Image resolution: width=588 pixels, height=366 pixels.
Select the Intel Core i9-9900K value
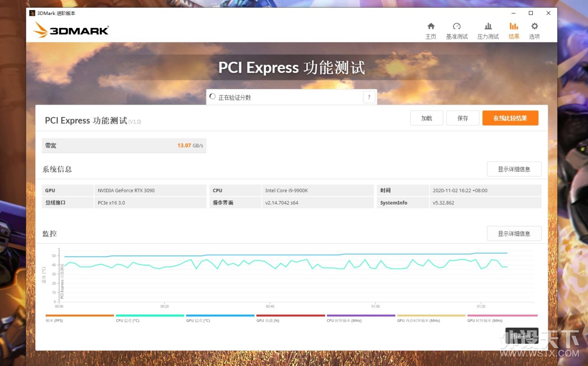286,190
